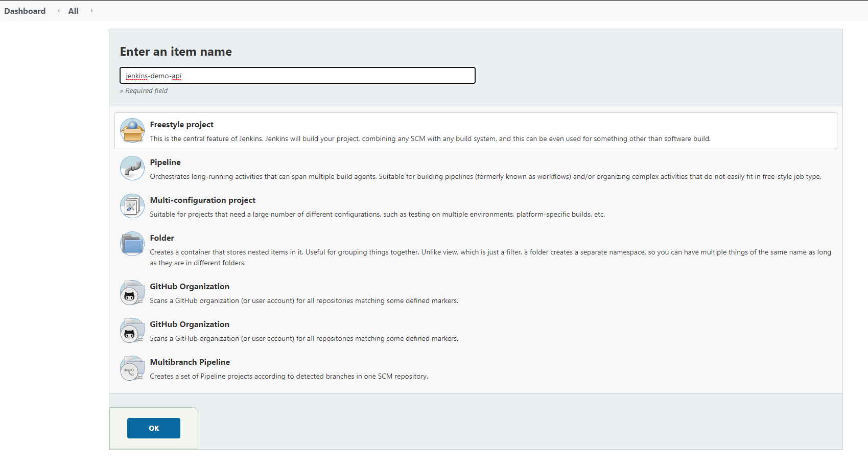Expand the All breadcrumb arrow
The height and width of the screenshot is (465, 868).
(x=91, y=11)
